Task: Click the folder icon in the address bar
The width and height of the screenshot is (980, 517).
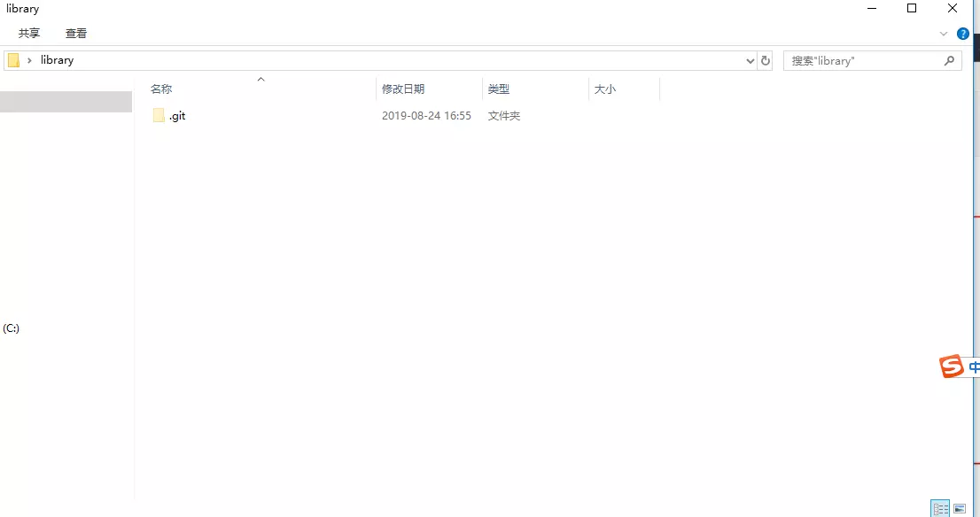Action: click(12, 59)
